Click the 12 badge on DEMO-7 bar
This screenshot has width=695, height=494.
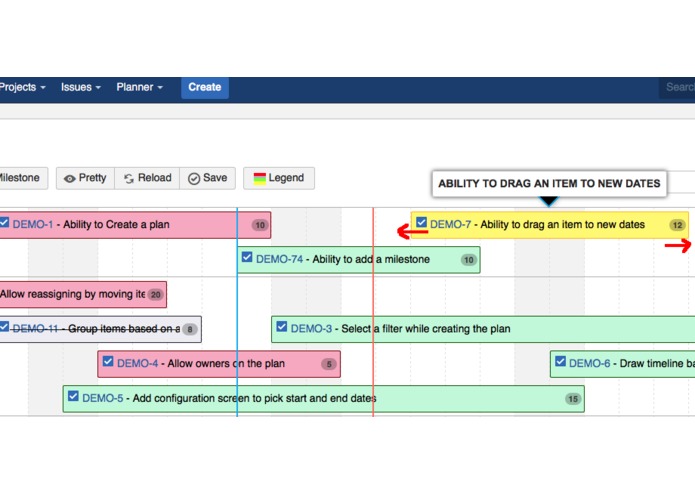(x=678, y=225)
